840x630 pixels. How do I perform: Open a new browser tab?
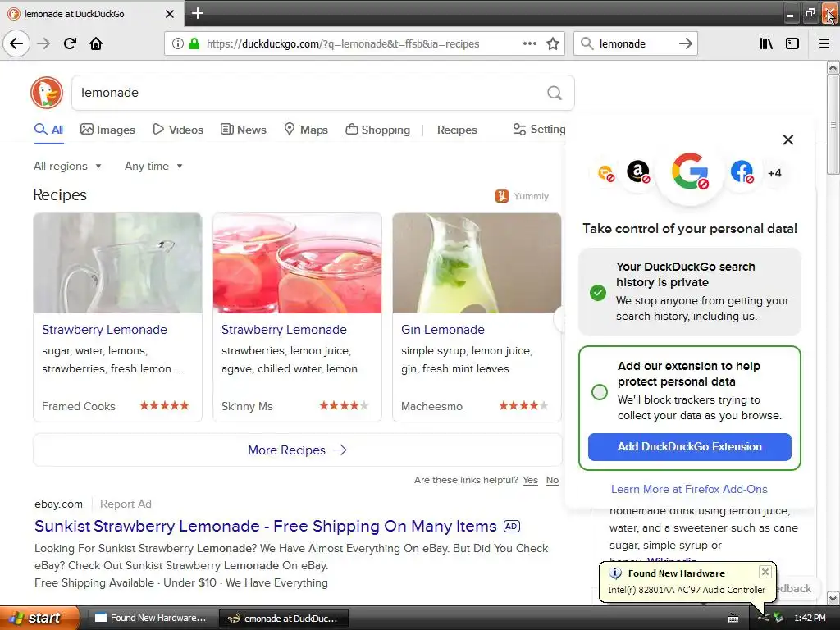pyautogui.click(x=197, y=13)
